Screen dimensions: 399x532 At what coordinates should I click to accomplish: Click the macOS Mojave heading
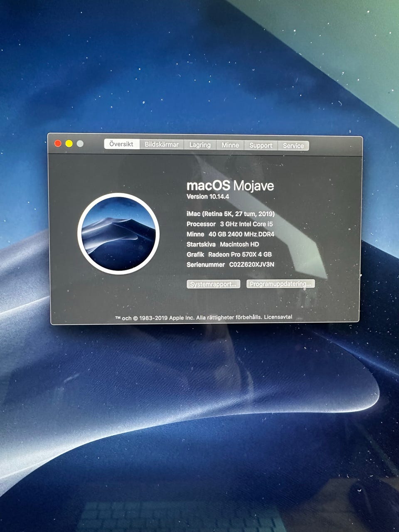pos(230,185)
